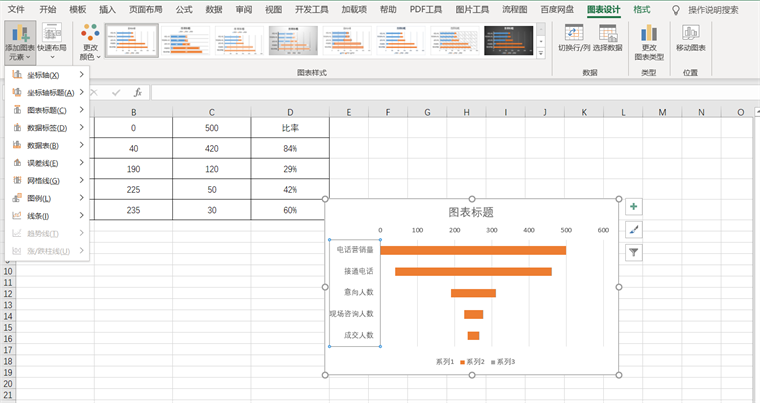
Task: Click the Tell Me search box (操作说明搜索)
Action: pyautogui.click(x=713, y=9)
